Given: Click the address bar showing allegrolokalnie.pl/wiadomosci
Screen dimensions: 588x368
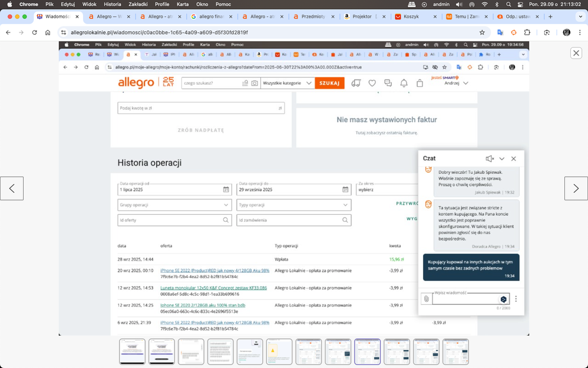Looking at the screenshot, I should coord(274,32).
